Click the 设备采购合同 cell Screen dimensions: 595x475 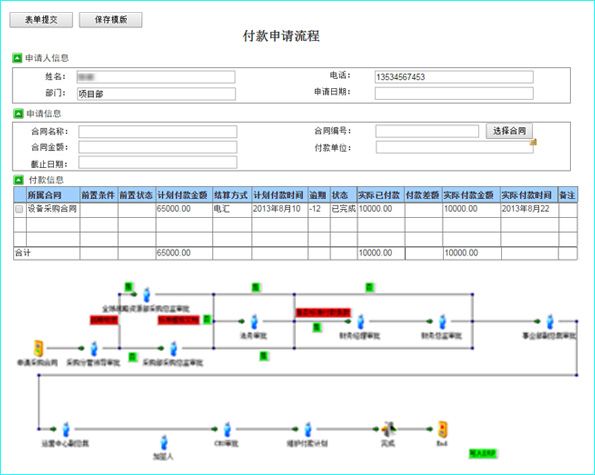click(53, 209)
